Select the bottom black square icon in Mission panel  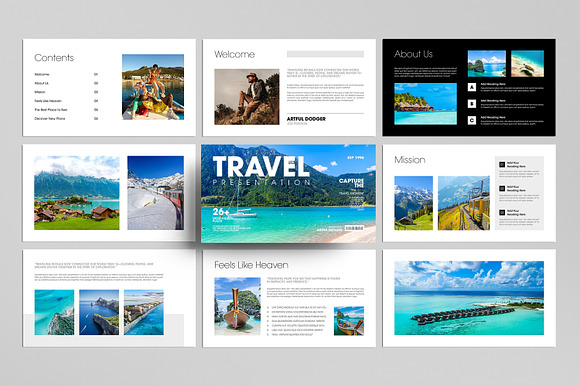point(502,213)
